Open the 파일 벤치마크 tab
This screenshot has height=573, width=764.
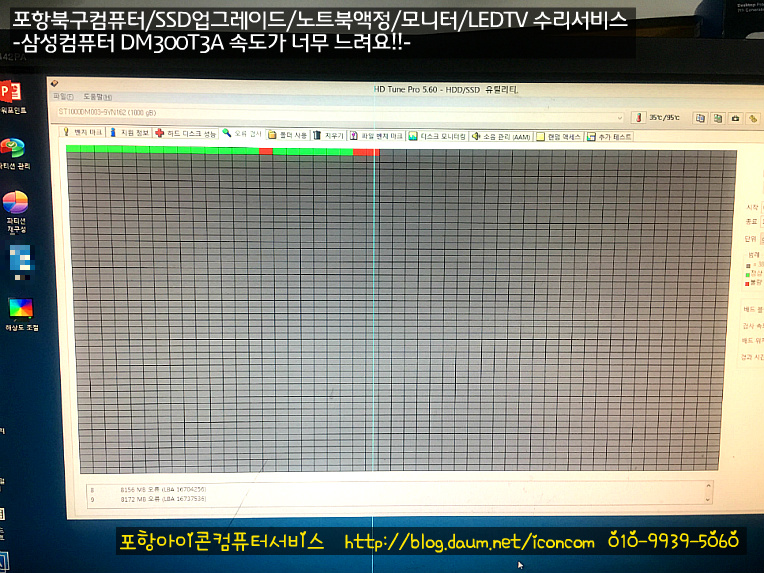[376, 136]
